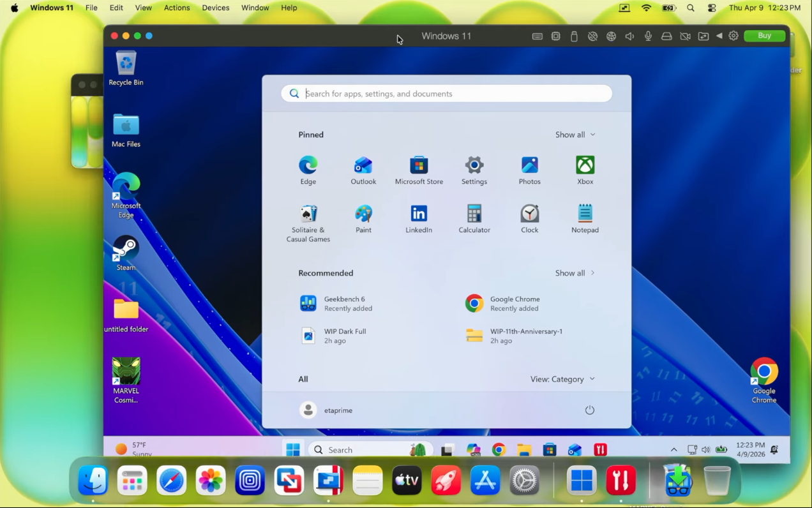Open the Parallels keyboard icon in the title bar

click(538, 36)
